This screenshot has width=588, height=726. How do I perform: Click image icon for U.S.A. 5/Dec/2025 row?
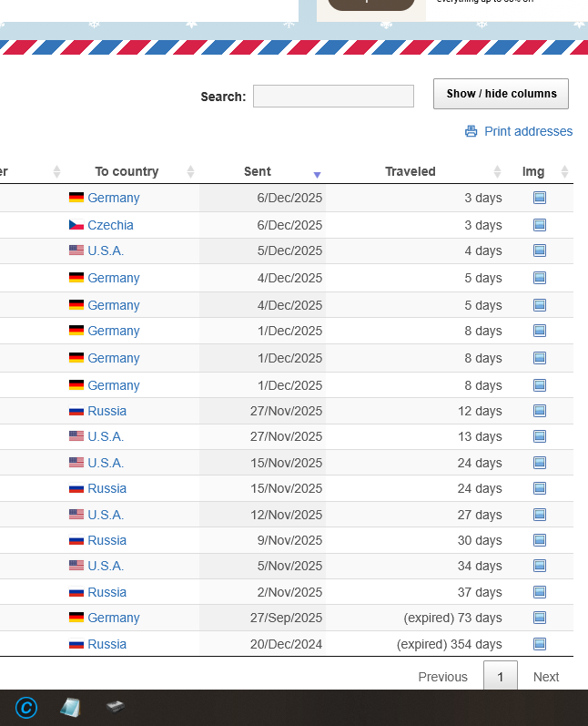[x=539, y=251]
